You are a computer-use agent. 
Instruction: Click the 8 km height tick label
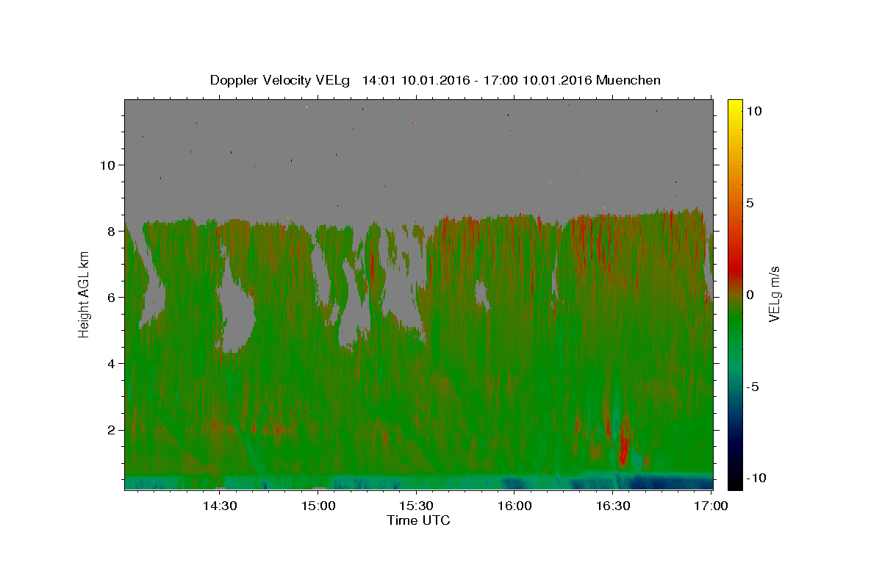[110, 231]
